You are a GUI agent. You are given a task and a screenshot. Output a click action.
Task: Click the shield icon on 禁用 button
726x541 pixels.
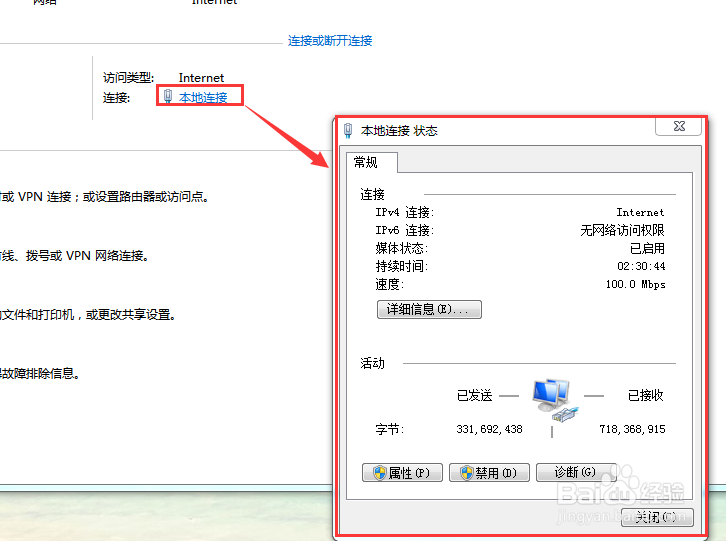click(466, 473)
